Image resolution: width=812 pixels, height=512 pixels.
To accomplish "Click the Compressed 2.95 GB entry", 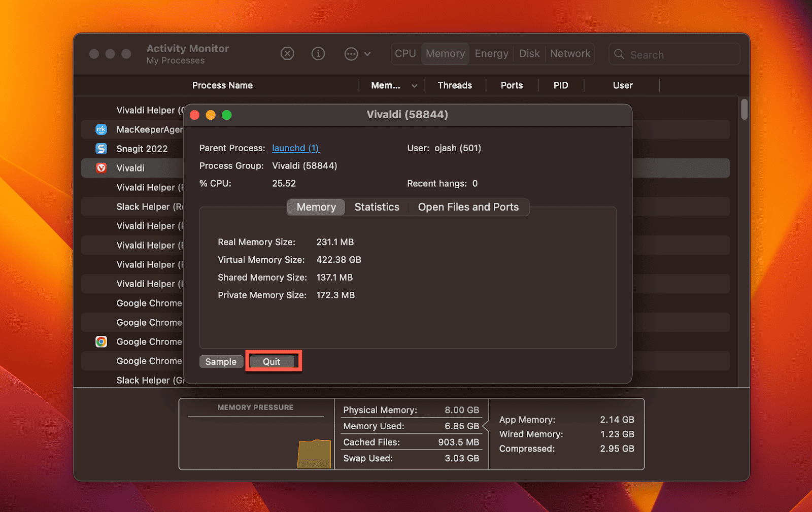I will [x=566, y=449].
